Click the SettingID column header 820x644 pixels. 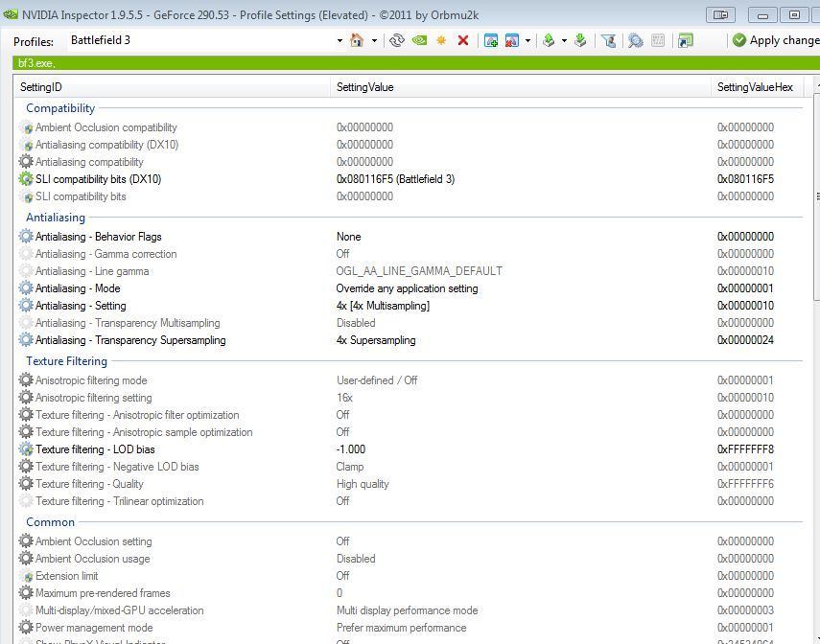click(x=172, y=87)
